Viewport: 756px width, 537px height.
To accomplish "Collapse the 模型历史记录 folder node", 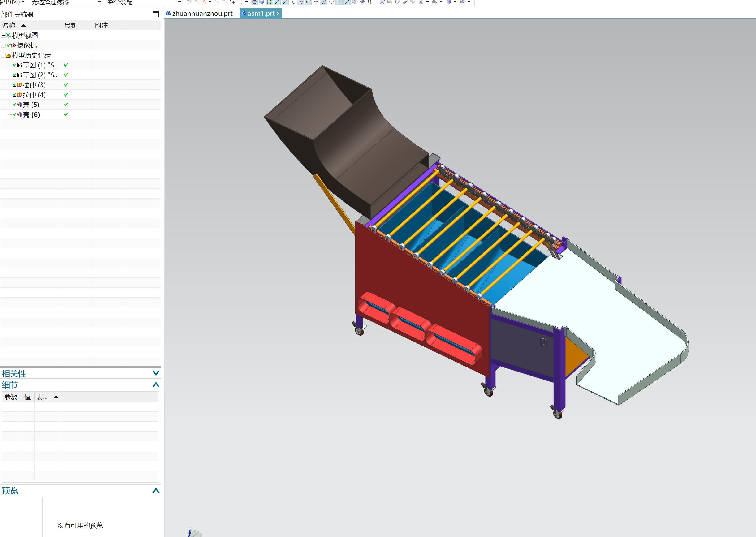I will click(3, 55).
